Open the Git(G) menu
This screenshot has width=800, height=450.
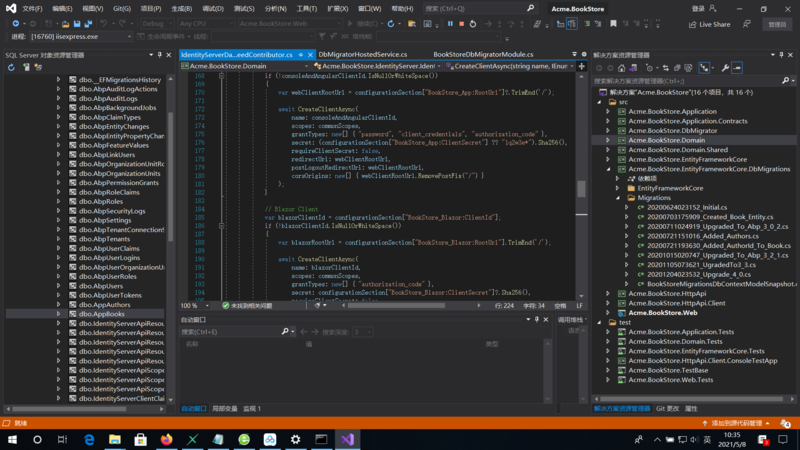click(x=122, y=9)
